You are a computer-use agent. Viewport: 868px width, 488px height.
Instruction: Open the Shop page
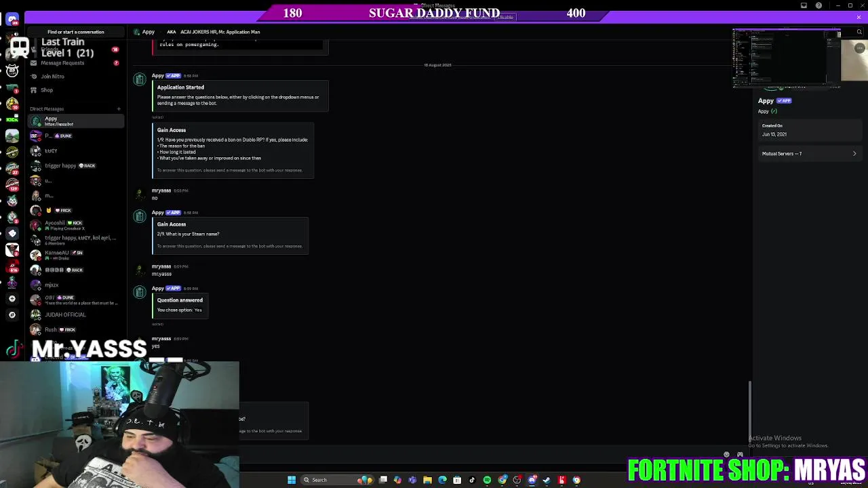pos(76,90)
